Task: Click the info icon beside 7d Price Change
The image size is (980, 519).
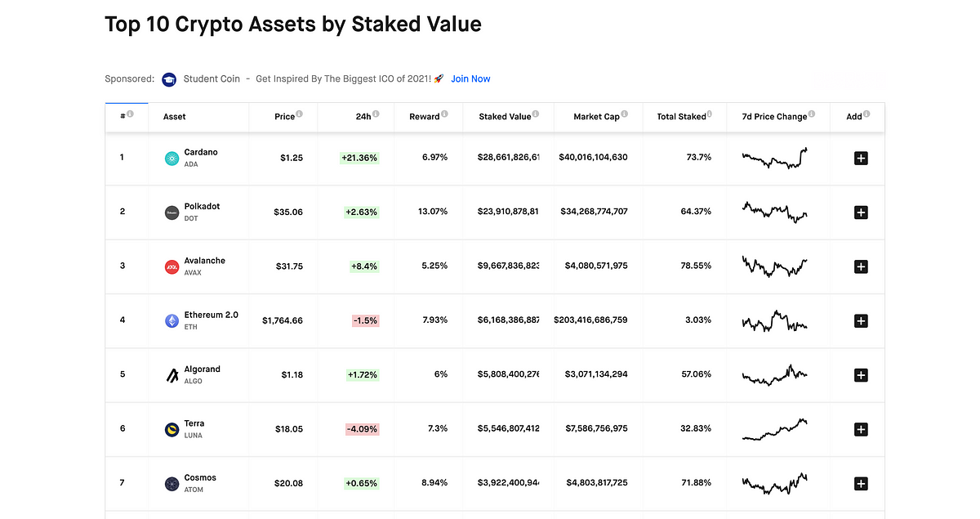Action: pyautogui.click(x=812, y=114)
